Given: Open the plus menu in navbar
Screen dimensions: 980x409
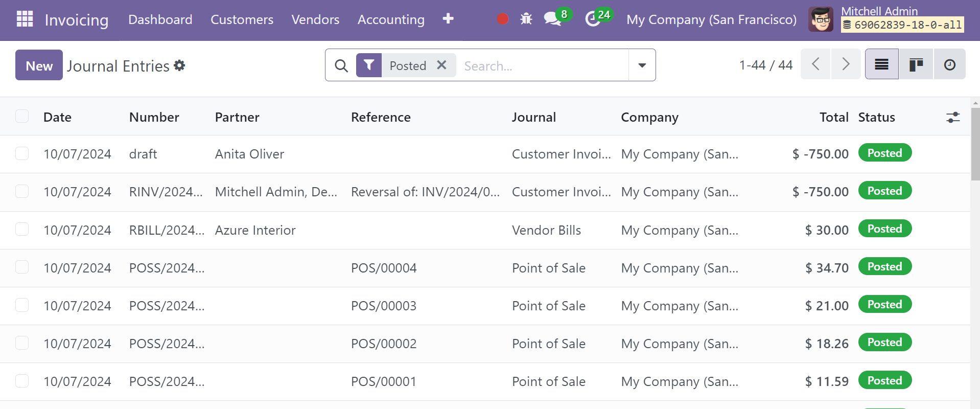Looking at the screenshot, I should pos(448,19).
